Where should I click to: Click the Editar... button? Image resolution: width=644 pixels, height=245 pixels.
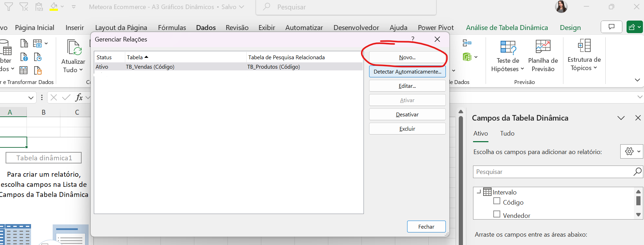pyautogui.click(x=407, y=86)
